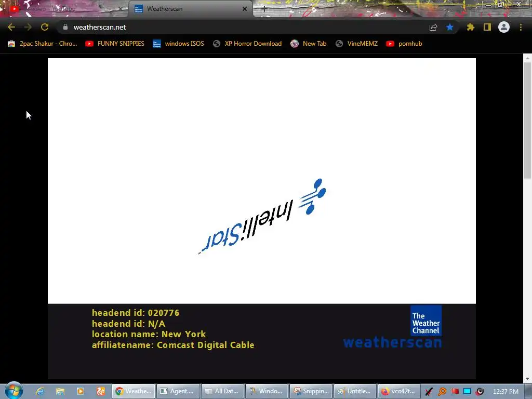Screen dimensions: 532x399
Task: Click the orange magnifier tray icon
Action: coord(442,392)
